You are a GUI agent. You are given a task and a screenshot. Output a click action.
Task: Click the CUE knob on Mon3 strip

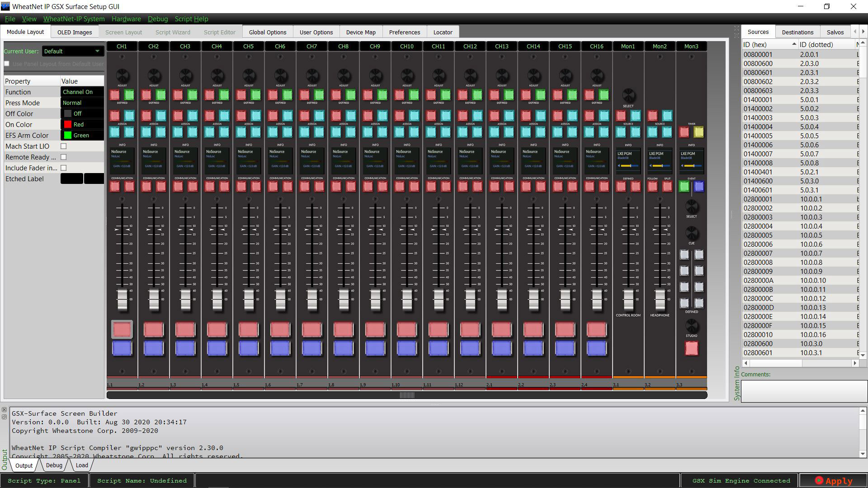(x=691, y=233)
